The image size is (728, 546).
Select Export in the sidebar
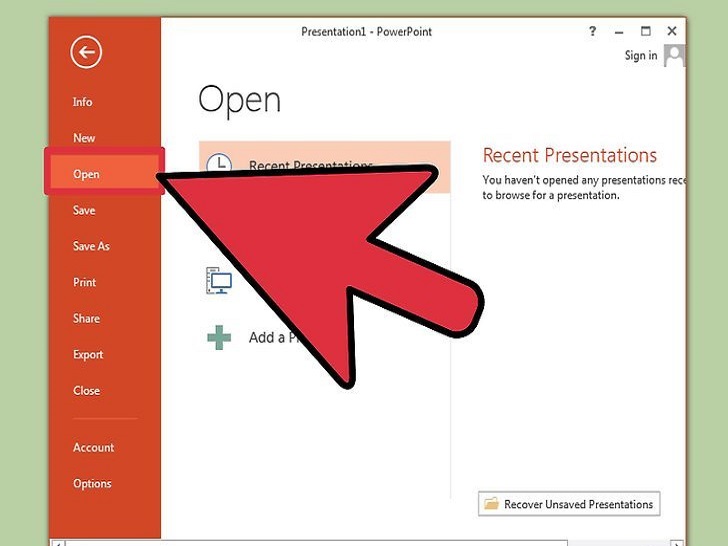(x=88, y=355)
